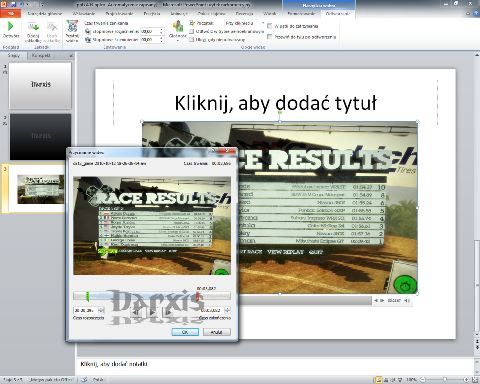Screen dimensions: 480x384
Task: Click the green start trim marker in dialog
Action: click(88, 296)
